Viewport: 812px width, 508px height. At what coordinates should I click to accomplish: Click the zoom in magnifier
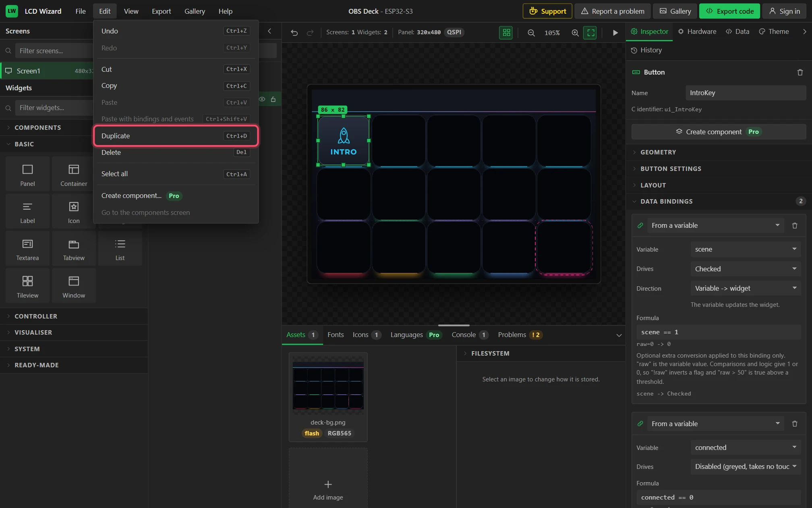point(575,33)
